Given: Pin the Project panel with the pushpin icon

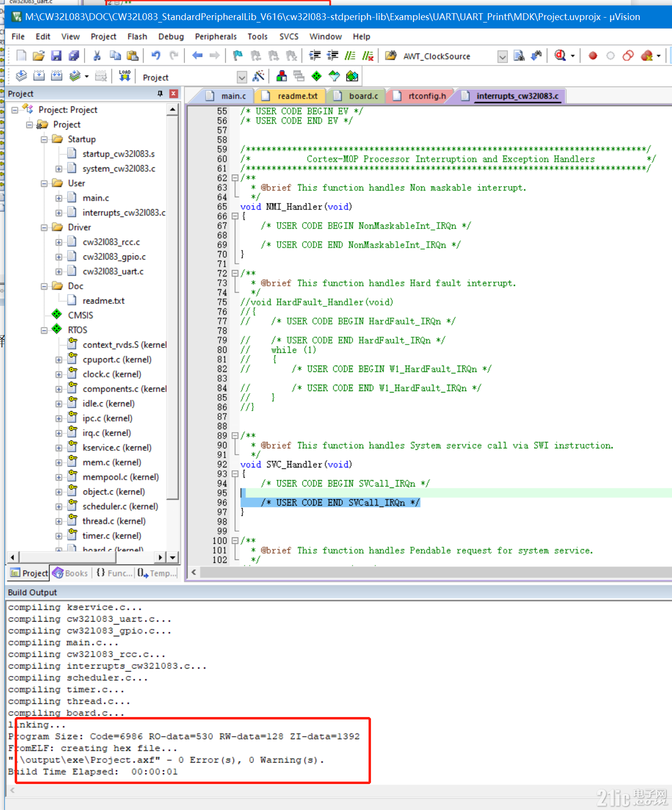Looking at the screenshot, I should point(160,93).
